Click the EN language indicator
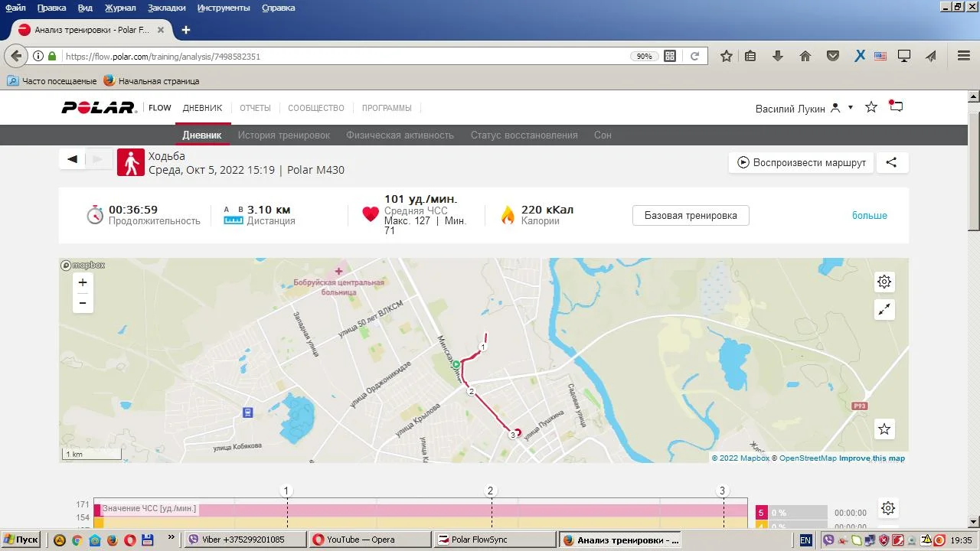This screenshot has height=551, width=980. point(805,540)
